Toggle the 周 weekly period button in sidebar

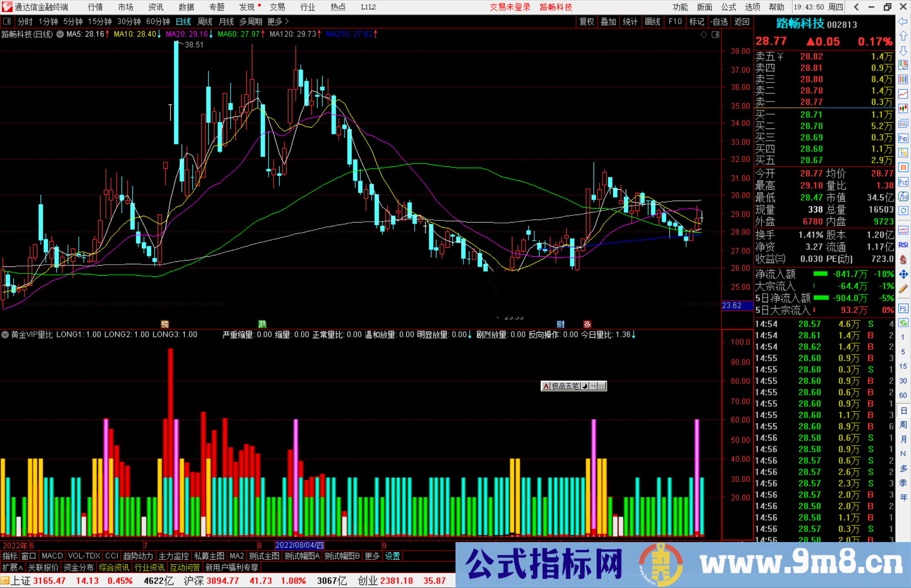point(903,424)
